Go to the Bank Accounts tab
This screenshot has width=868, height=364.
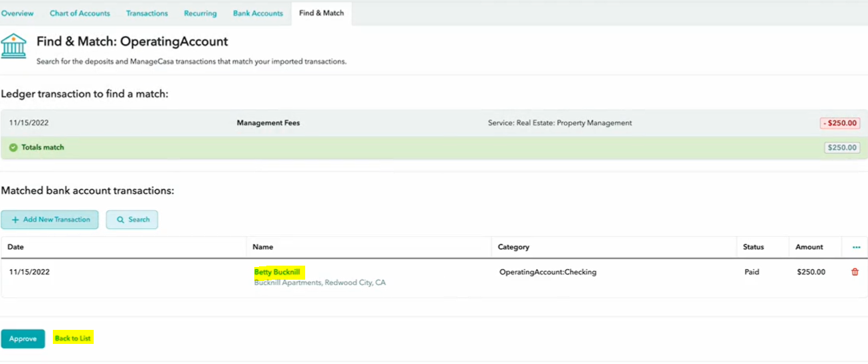pos(258,13)
